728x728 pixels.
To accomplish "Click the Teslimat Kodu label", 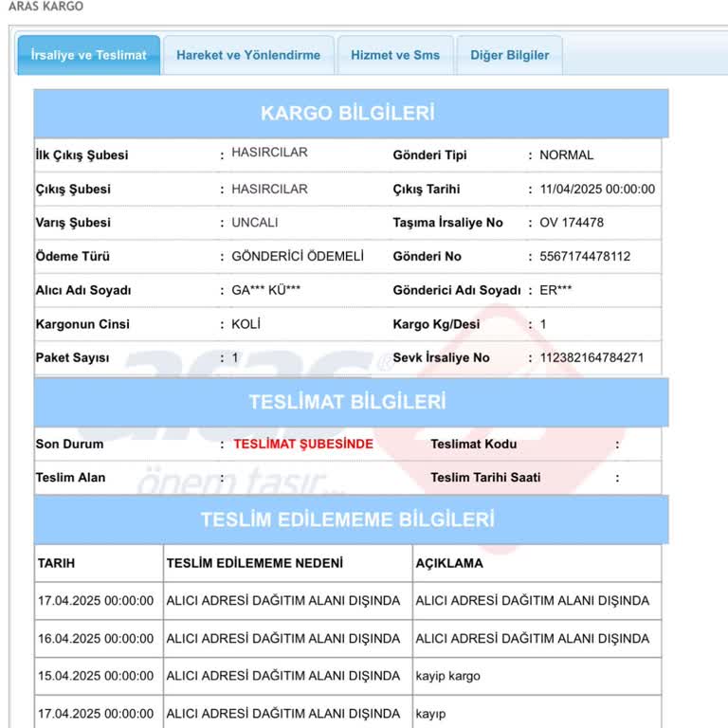I will pyautogui.click(x=474, y=444).
